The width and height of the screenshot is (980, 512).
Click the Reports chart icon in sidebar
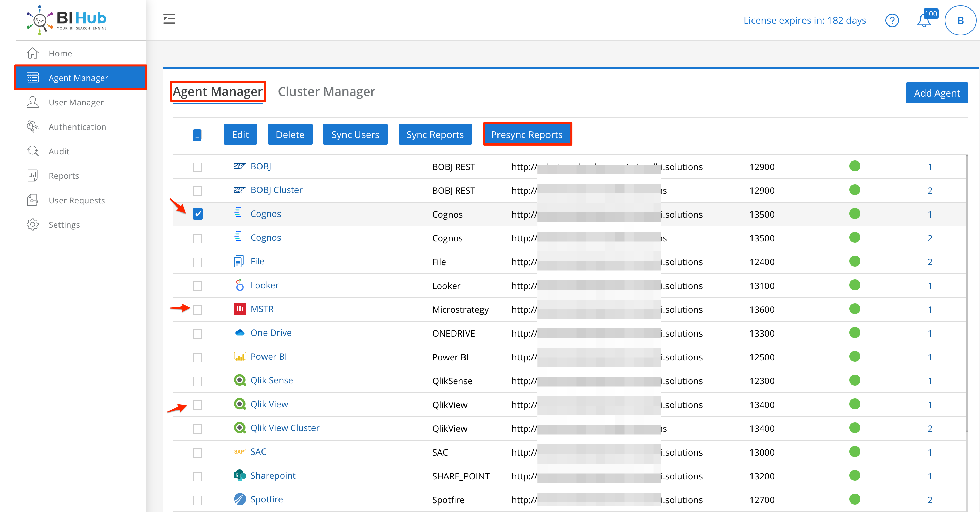33,176
